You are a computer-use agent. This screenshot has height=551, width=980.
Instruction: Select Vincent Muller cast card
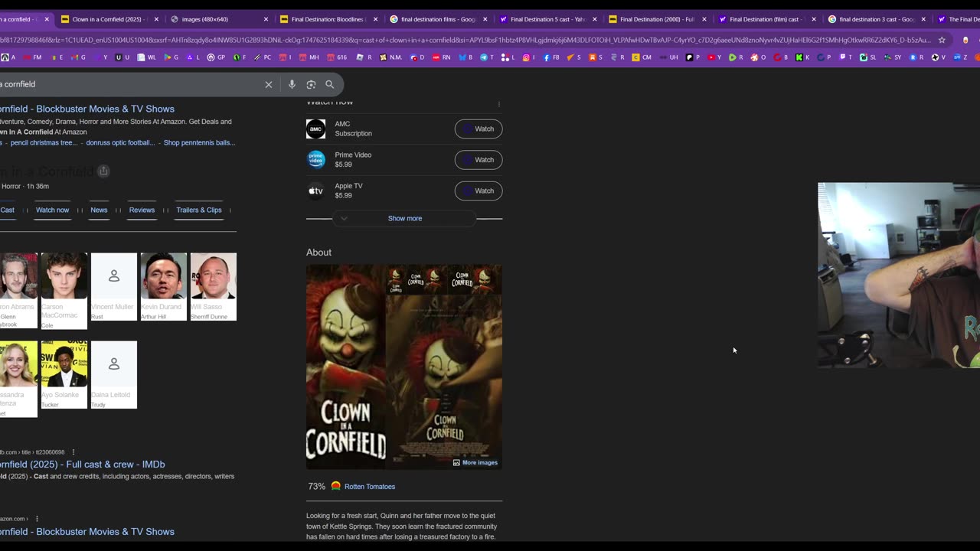(x=114, y=286)
